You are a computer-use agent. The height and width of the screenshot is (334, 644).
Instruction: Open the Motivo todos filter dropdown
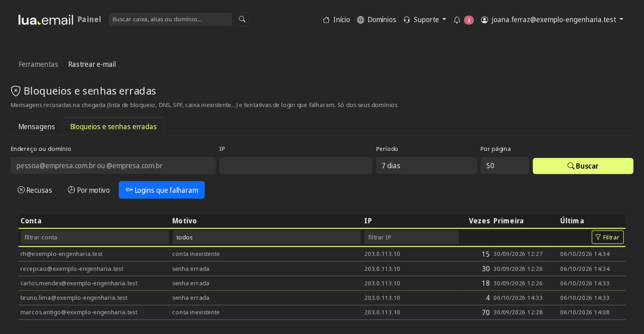pyautogui.click(x=266, y=237)
